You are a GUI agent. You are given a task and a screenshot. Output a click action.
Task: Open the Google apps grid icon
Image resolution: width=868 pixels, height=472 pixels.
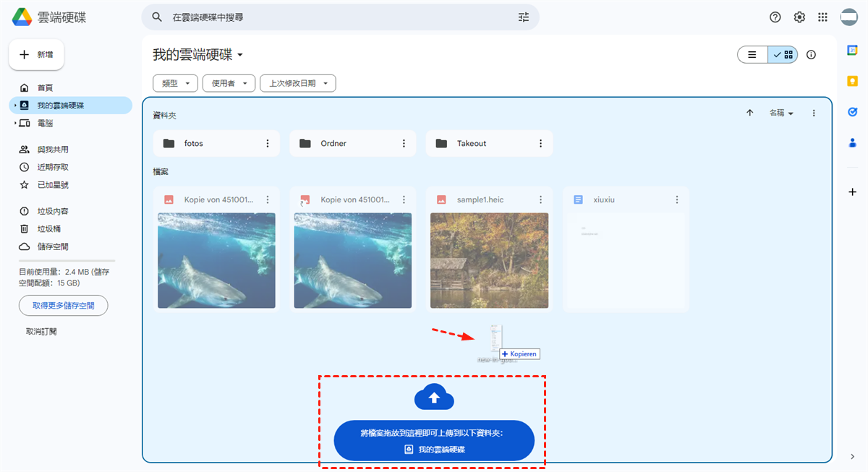coord(822,17)
